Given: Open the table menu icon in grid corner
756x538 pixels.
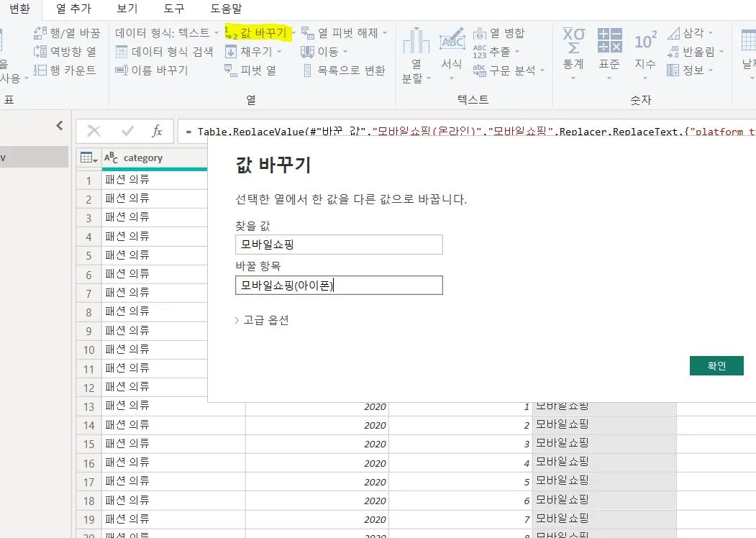Looking at the screenshot, I should (89, 158).
